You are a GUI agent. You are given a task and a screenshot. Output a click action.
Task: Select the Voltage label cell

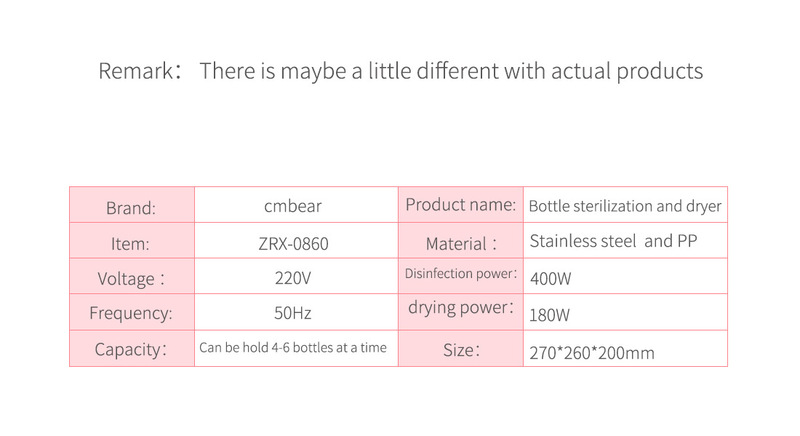tap(131, 278)
